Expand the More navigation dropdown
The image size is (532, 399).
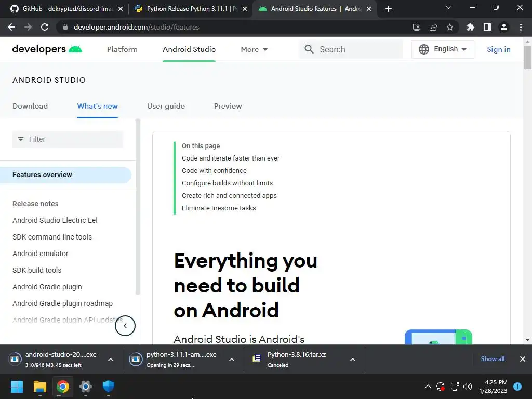(x=254, y=49)
